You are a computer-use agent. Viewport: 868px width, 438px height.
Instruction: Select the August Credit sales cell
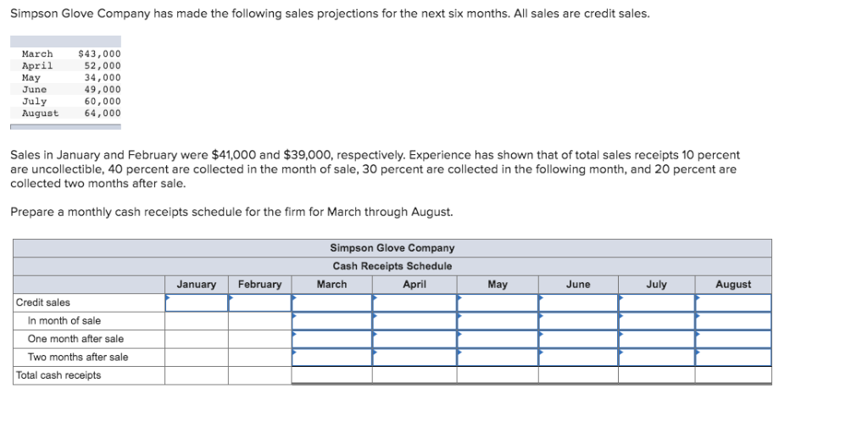(732, 302)
